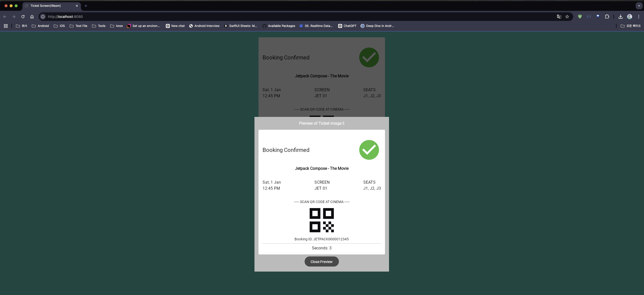Open the Available Packages bookmark
Viewport: 644px width, 295px height.
(x=279, y=26)
